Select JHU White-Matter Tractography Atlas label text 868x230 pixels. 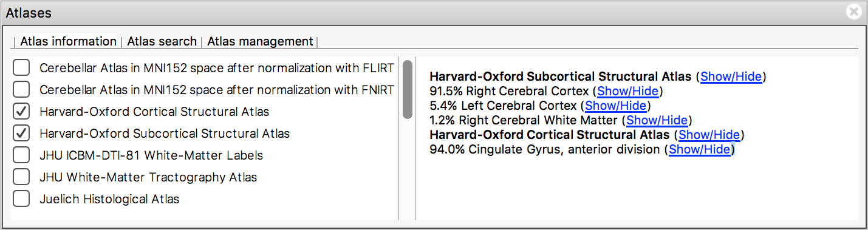pos(148,177)
